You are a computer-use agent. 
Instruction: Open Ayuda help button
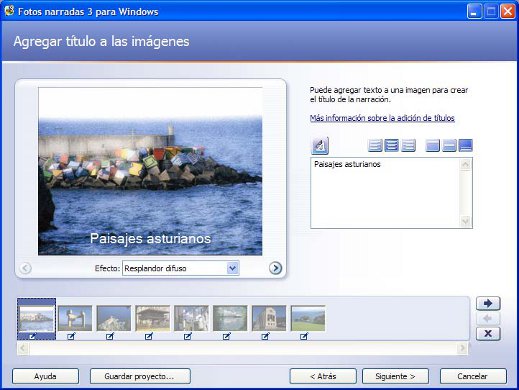[45, 376]
